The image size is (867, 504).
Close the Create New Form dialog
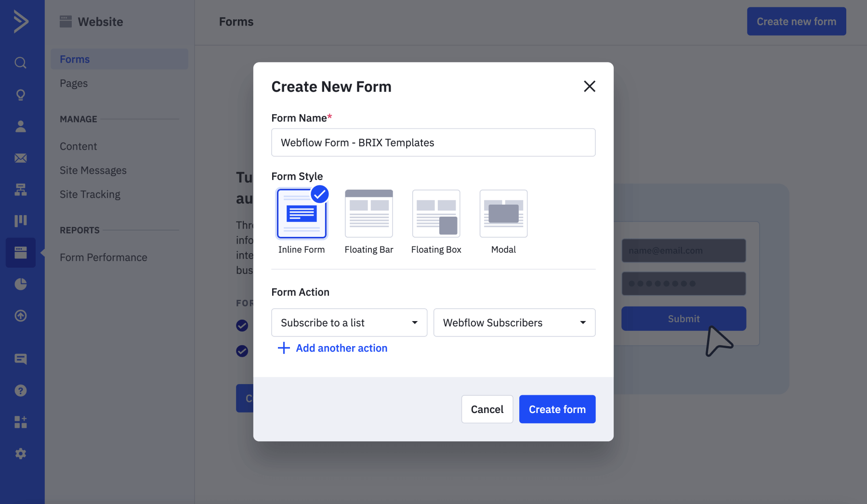(590, 86)
